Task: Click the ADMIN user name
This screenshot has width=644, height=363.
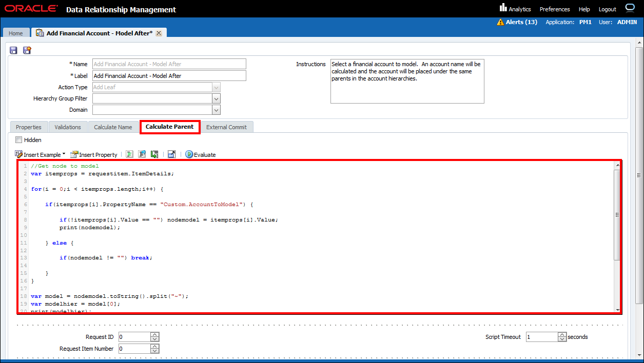Action: point(627,22)
